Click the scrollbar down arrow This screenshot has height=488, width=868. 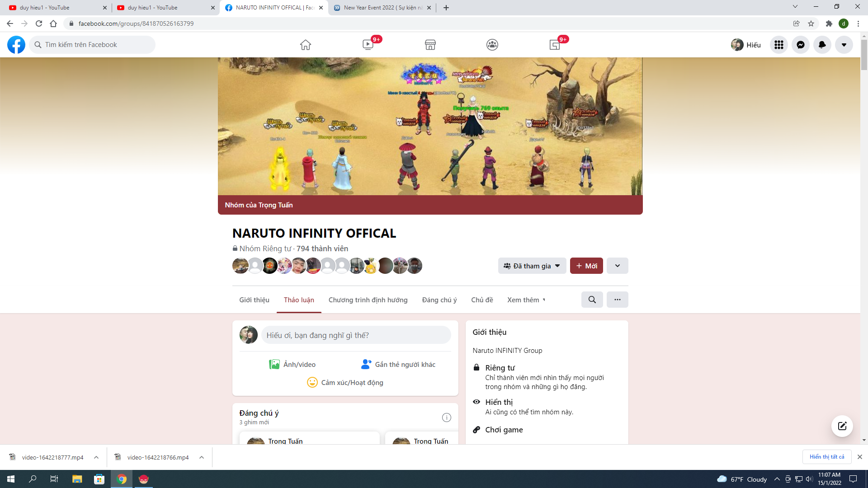(x=864, y=440)
